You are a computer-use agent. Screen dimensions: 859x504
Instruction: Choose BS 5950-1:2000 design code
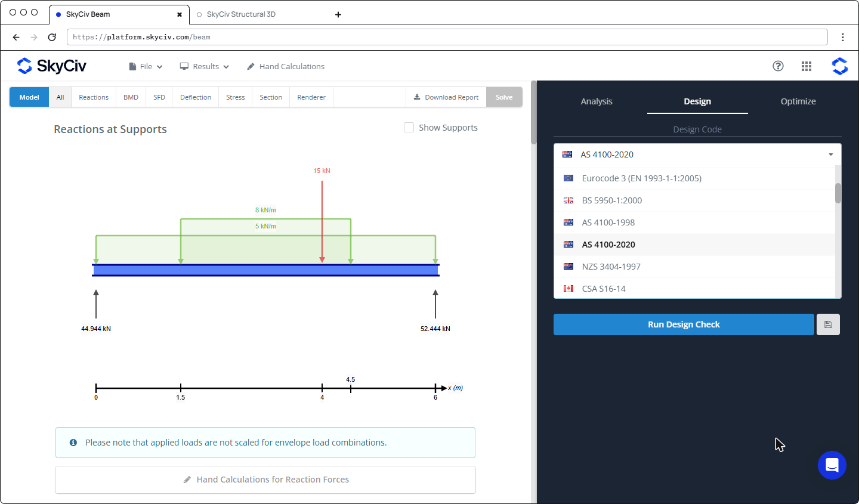(694, 200)
